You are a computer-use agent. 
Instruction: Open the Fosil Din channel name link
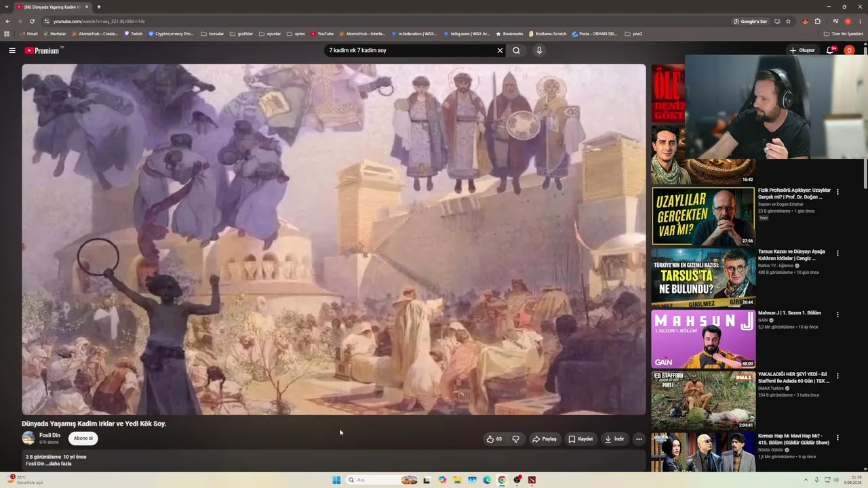pyautogui.click(x=50, y=435)
